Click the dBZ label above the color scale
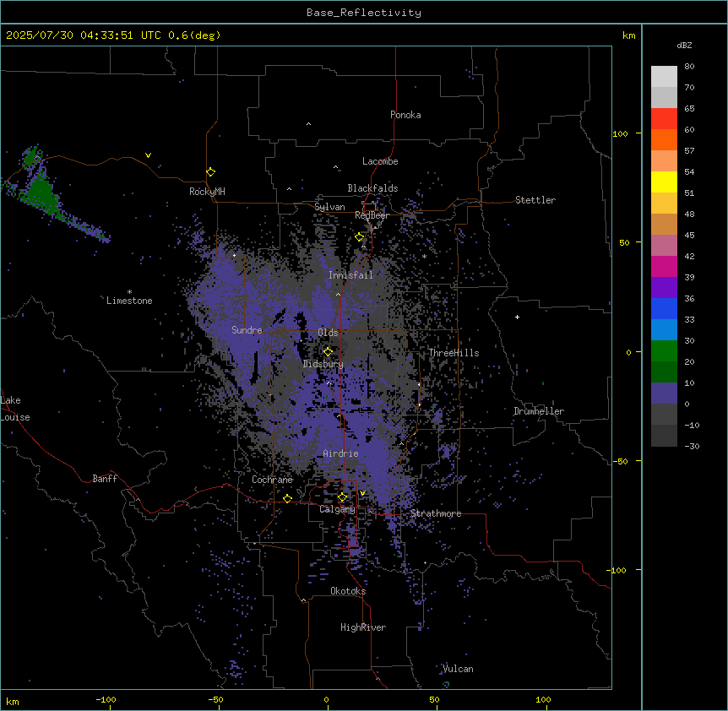Image resolution: width=728 pixels, height=711 pixels. click(684, 46)
